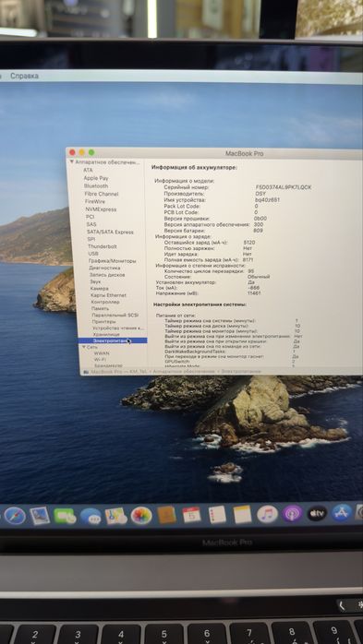Select Память in the sidebar
Screen dimensions: 363x644
(x=101, y=308)
